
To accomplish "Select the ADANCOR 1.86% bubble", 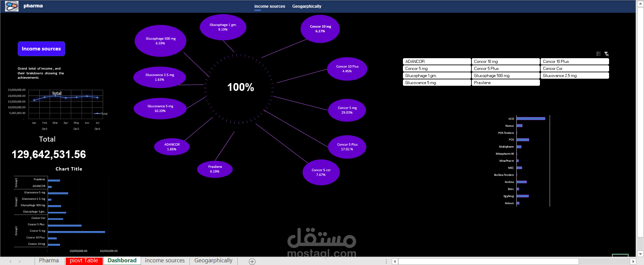I will pyautogui.click(x=172, y=147).
